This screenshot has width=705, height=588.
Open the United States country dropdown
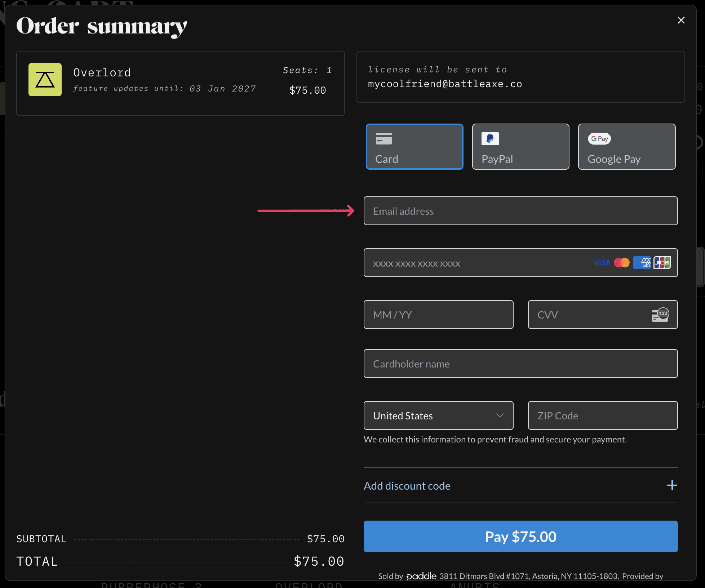point(438,415)
